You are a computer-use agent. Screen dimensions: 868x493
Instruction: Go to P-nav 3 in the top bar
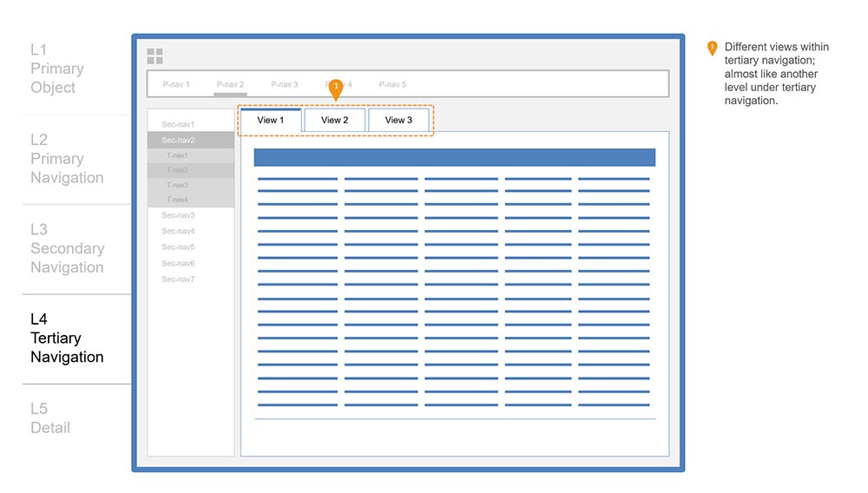point(284,84)
